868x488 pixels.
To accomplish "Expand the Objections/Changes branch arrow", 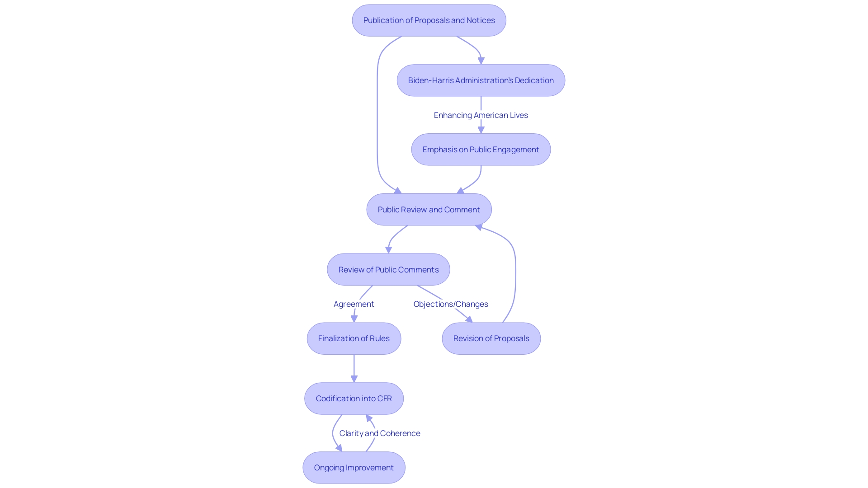I will coord(451,303).
